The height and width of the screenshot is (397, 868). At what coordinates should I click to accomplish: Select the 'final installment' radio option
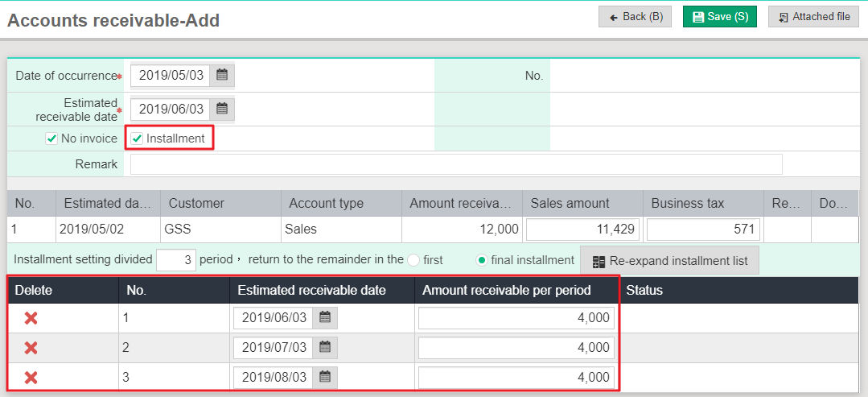tap(482, 260)
